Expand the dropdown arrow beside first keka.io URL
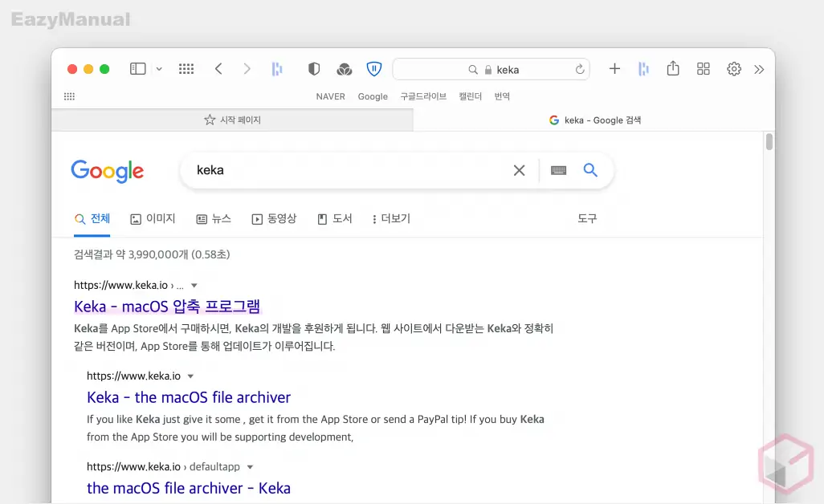Image resolution: width=824 pixels, height=504 pixels. tap(194, 286)
